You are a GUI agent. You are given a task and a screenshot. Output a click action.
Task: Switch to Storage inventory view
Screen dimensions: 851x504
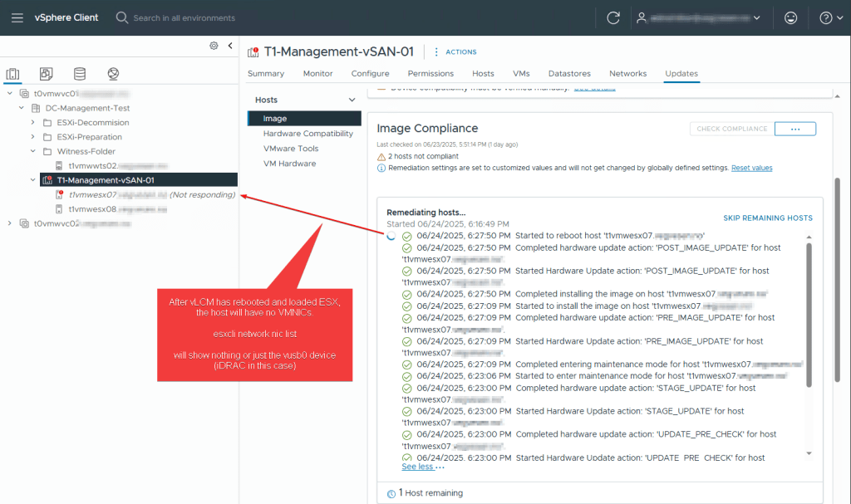click(x=80, y=74)
